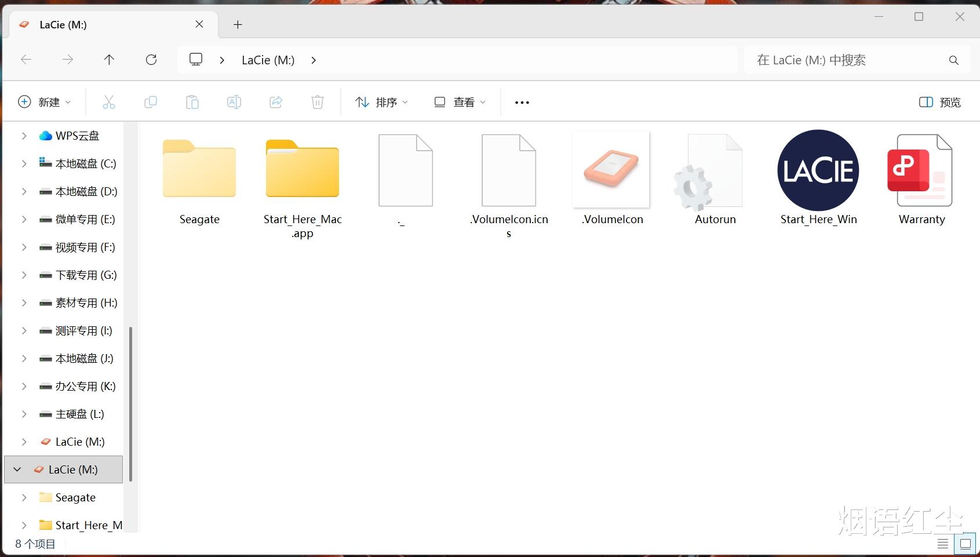Open the Seagate folder icon in file pane
This screenshot has width=980, height=557.
(199, 169)
